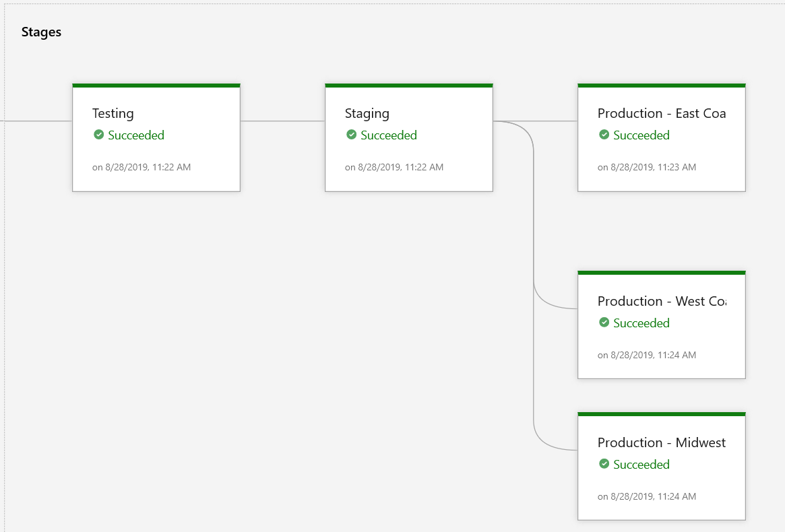Click the Testing stage name label

(x=113, y=113)
